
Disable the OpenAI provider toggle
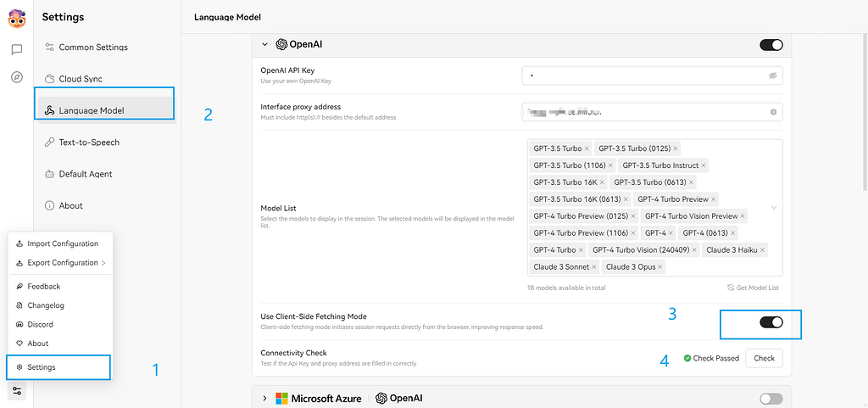[771, 45]
